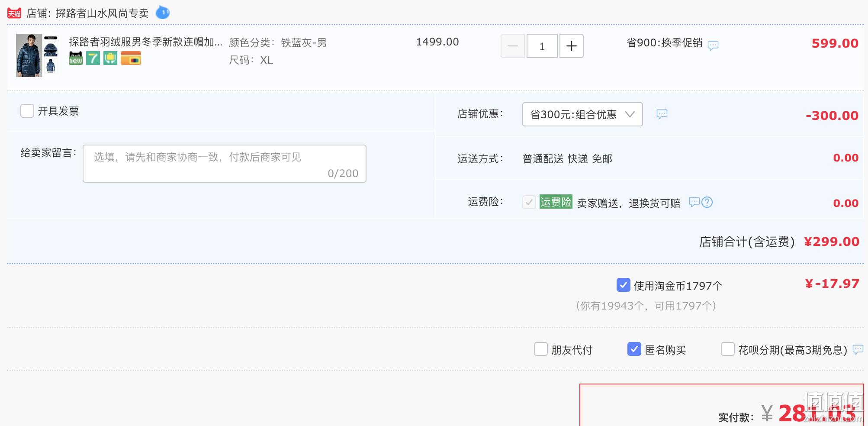The height and width of the screenshot is (426, 868).
Task: Click the -300.00 discount amount
Action: point(832,116)
